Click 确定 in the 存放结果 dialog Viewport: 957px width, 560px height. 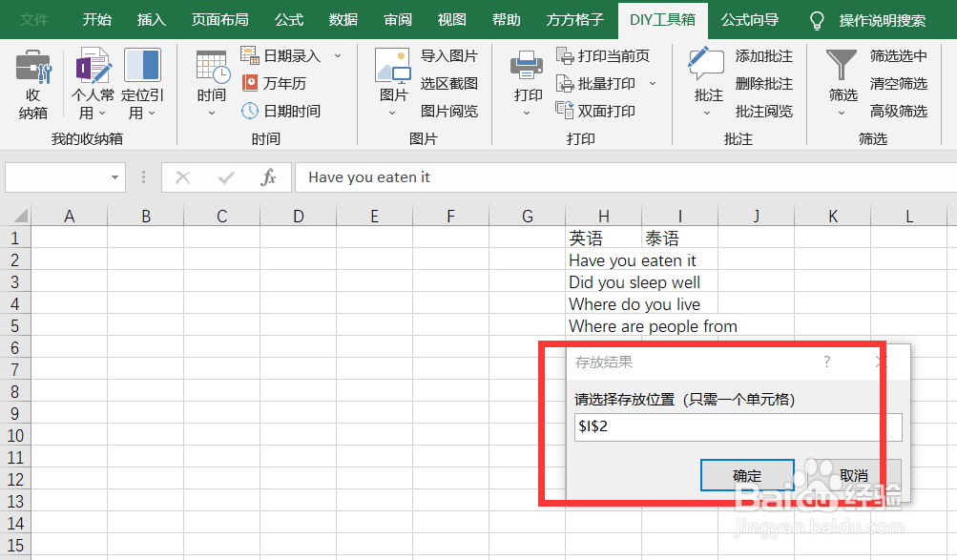[747, 475]
